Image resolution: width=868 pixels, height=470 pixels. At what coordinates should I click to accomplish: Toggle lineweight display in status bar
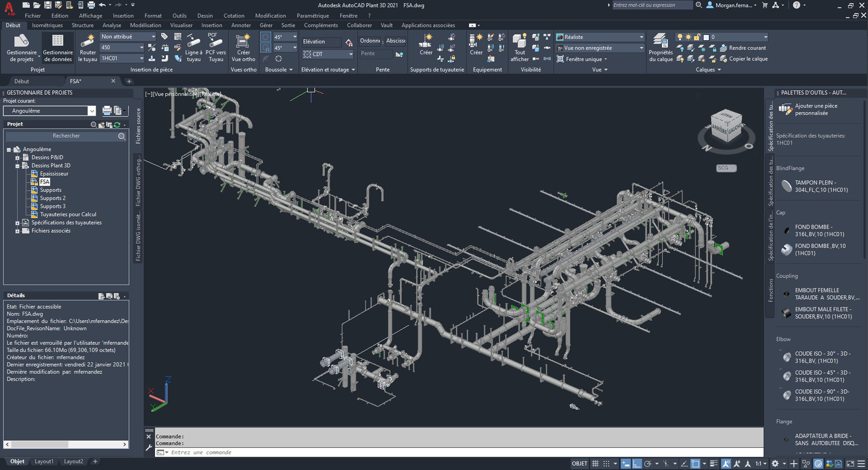click(x=714, y=463)
